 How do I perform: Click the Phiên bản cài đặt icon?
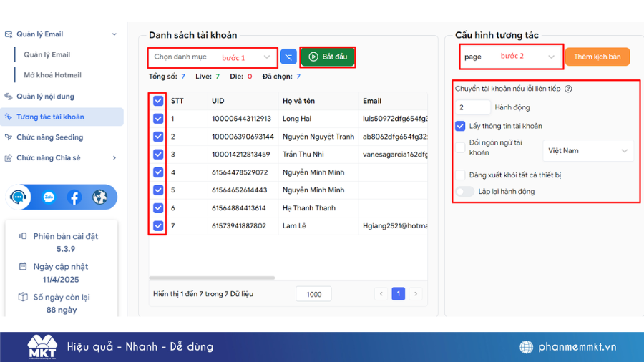pyautogui.click(x=23, y=236)
